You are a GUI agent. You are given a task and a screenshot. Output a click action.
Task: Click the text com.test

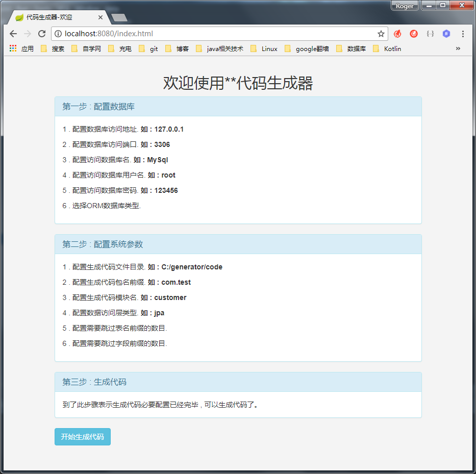176,282
